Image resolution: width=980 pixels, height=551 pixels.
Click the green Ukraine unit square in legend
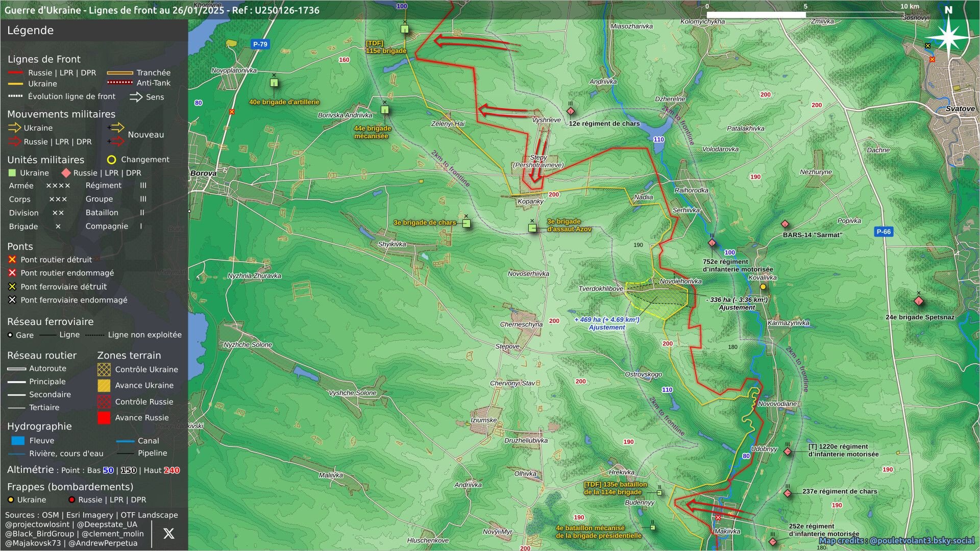coord(12,173)
